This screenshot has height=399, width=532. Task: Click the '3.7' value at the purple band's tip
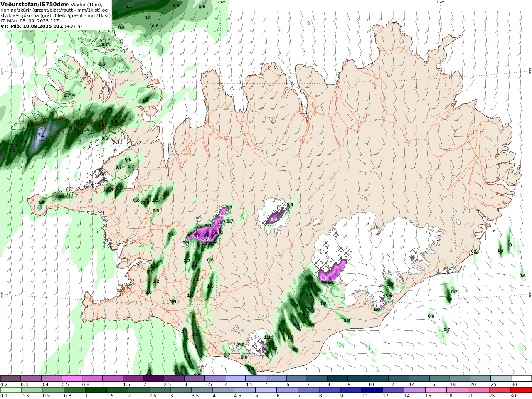click(229, 207)
